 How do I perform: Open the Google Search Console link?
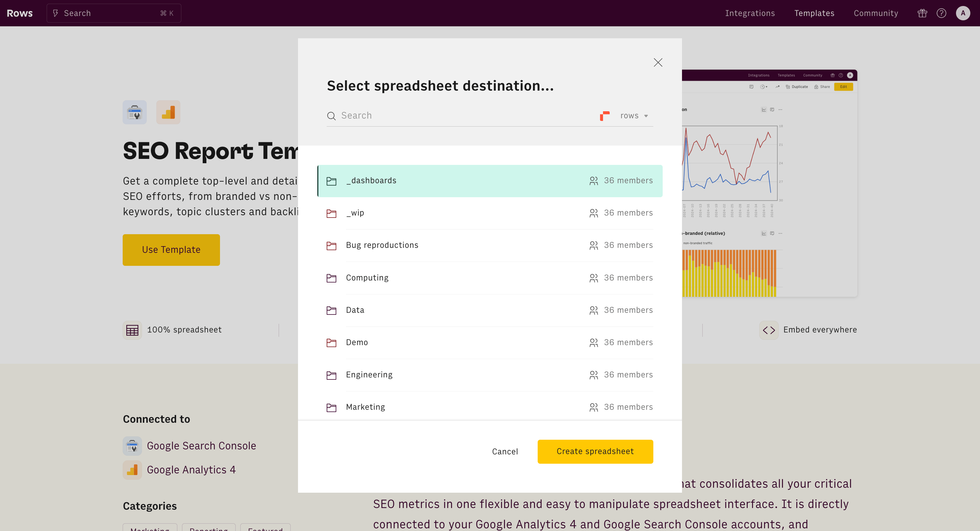tap(201, 446)
